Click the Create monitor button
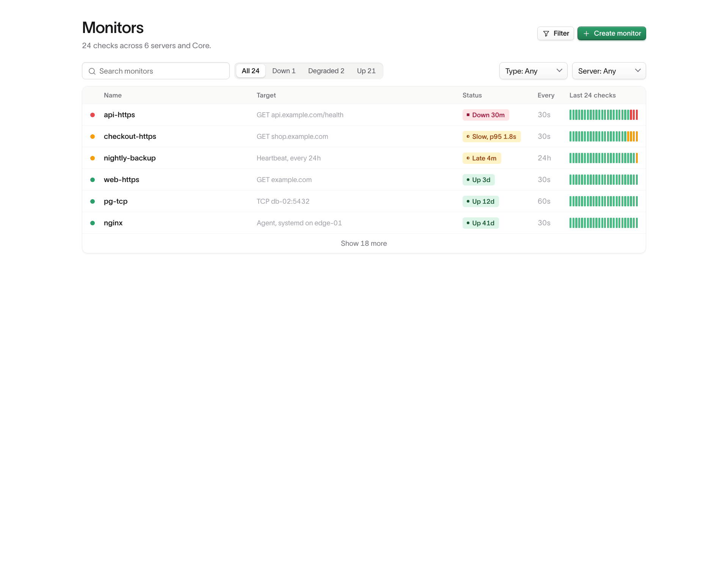 coord(612,33)
